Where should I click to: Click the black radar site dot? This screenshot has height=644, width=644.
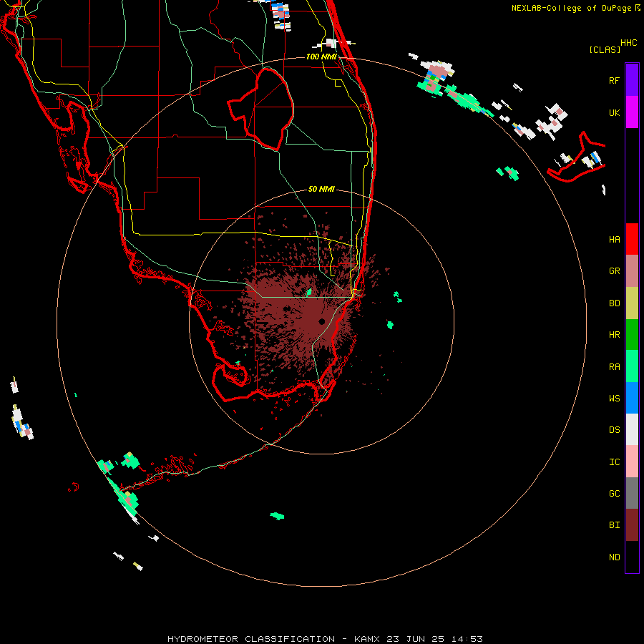(321, 321)
